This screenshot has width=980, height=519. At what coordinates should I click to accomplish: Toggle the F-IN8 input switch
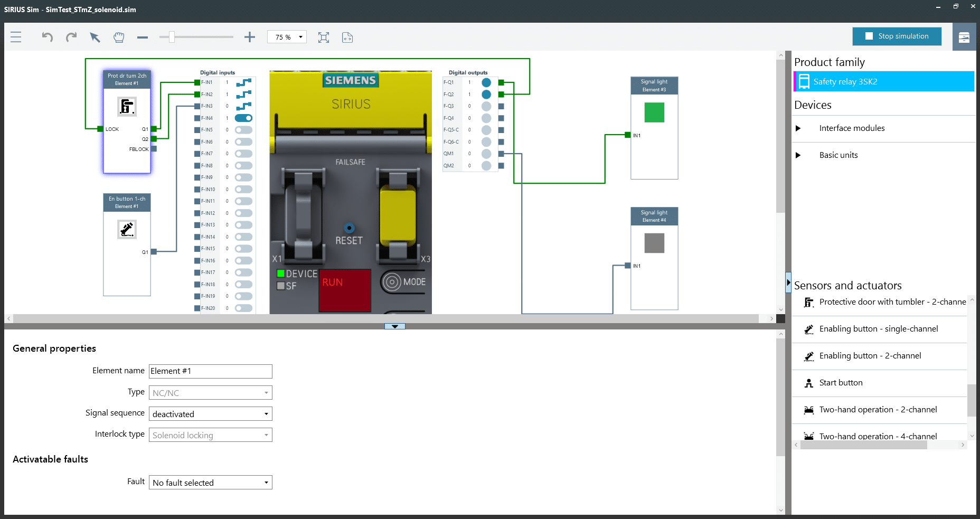tap(243, 166)
